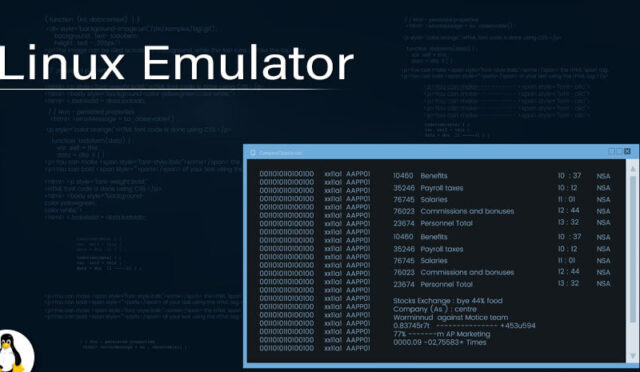Click the scrollbar up arrow in the terminal

point(633,169)
